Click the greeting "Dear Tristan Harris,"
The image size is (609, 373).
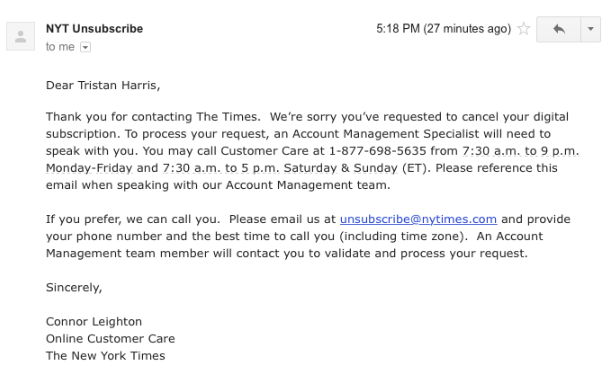click(103, 85)
